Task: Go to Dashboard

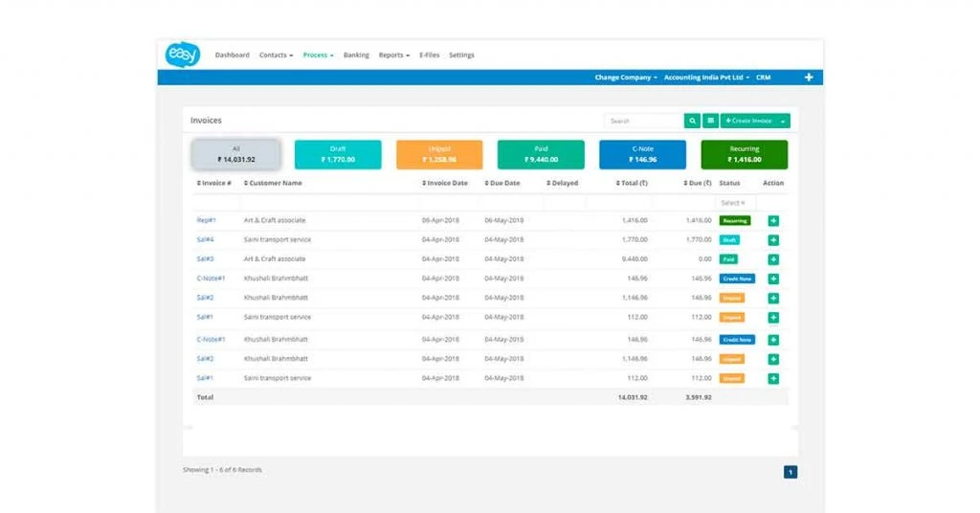Action: 232,55
